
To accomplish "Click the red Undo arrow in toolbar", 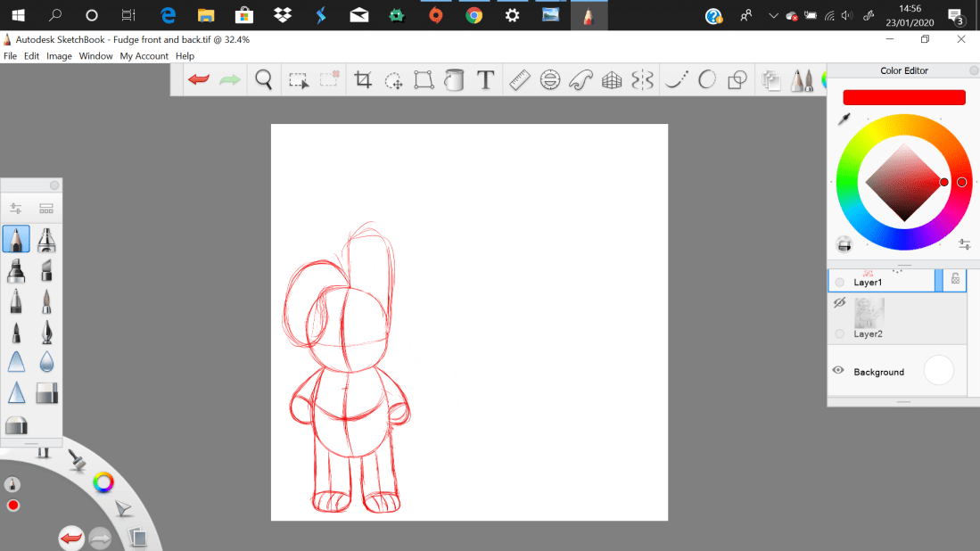I will coord(198,80).
